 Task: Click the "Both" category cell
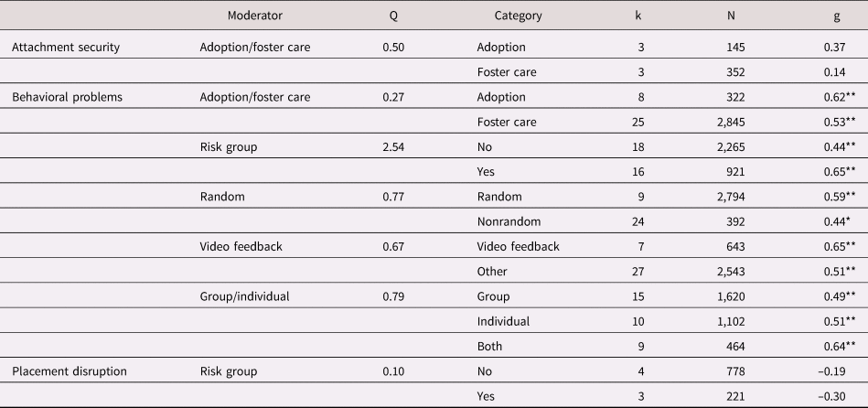click(x=490, y=346)
